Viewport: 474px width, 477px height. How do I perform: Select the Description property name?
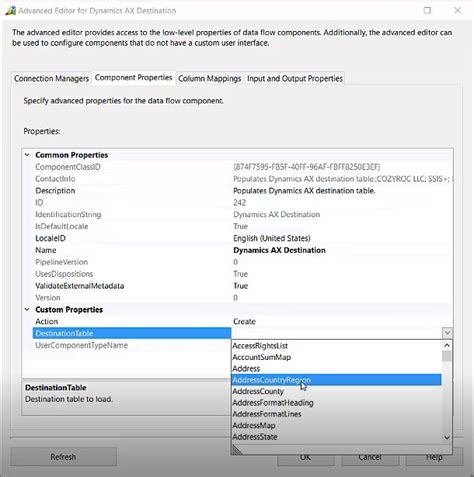click(x=55, y=191)
